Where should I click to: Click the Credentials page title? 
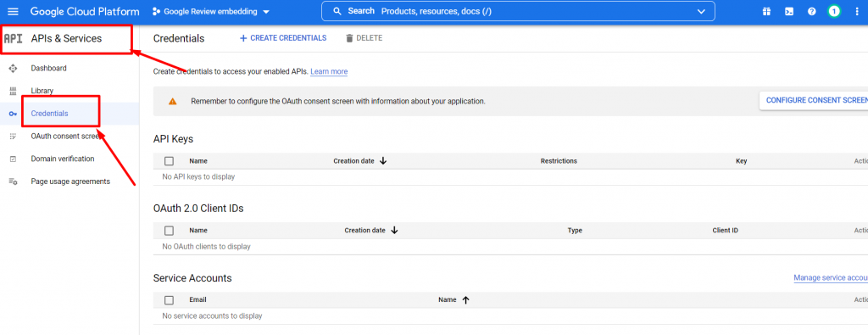point(179,38)
